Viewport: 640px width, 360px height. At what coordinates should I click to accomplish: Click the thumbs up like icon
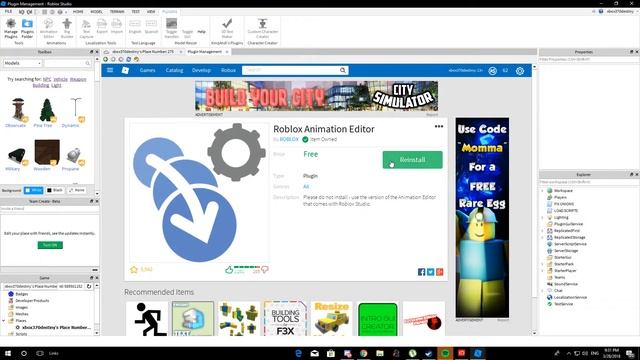point(229,270)
